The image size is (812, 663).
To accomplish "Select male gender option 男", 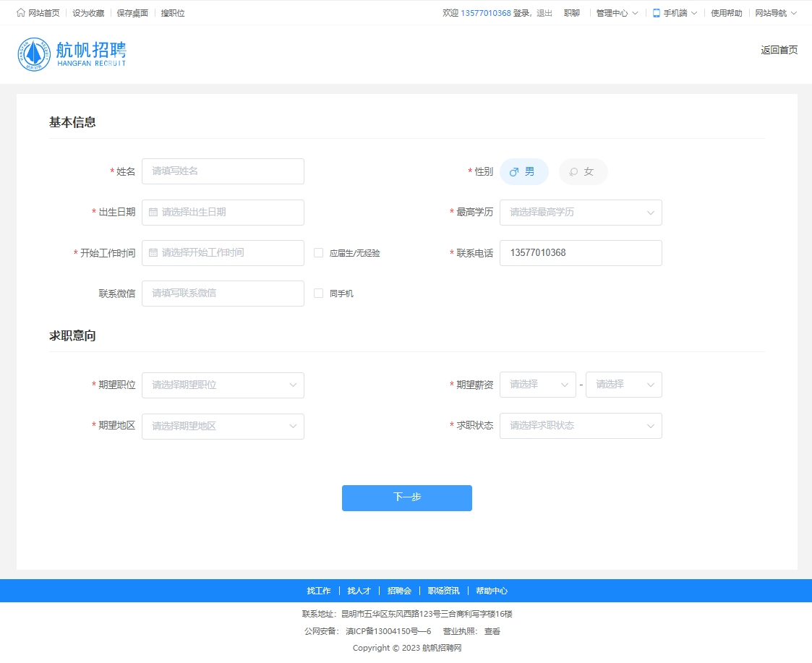I will (x=523, y=172).
